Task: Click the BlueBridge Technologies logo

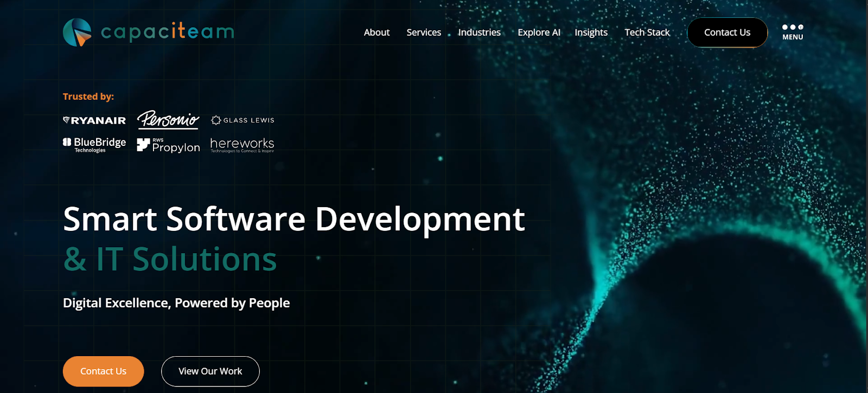Action: point(94,145)
